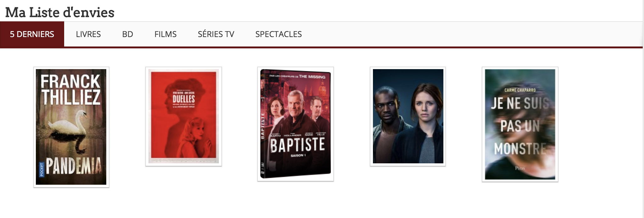Click the Franck Thilliez author name on cover
Screen dimensions: 644x218
(x=70, y=90)
